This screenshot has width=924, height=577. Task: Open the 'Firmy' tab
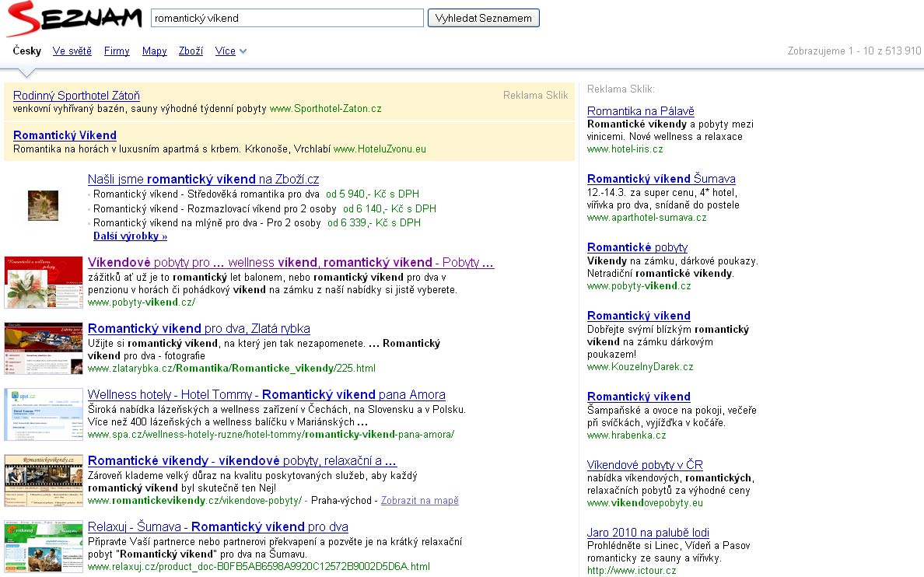tap(117, 51)
